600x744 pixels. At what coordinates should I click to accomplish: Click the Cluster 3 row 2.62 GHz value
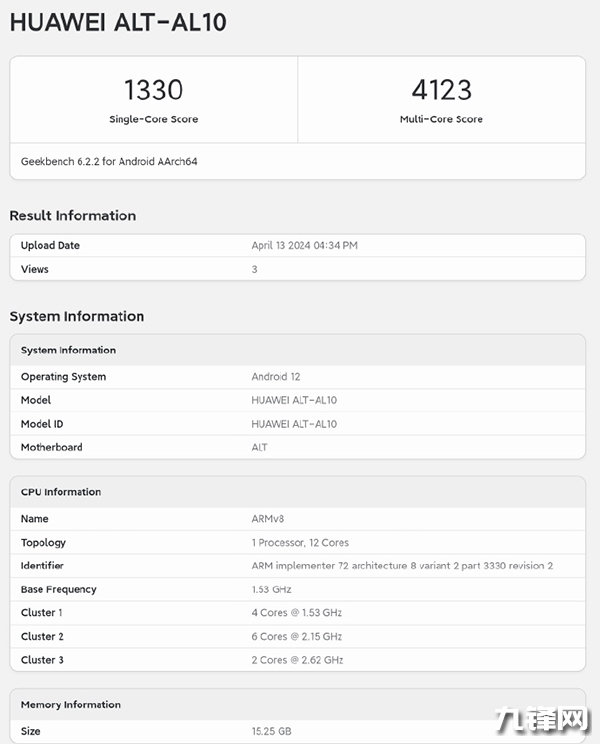pyautogui.click(x=297, y=660)
